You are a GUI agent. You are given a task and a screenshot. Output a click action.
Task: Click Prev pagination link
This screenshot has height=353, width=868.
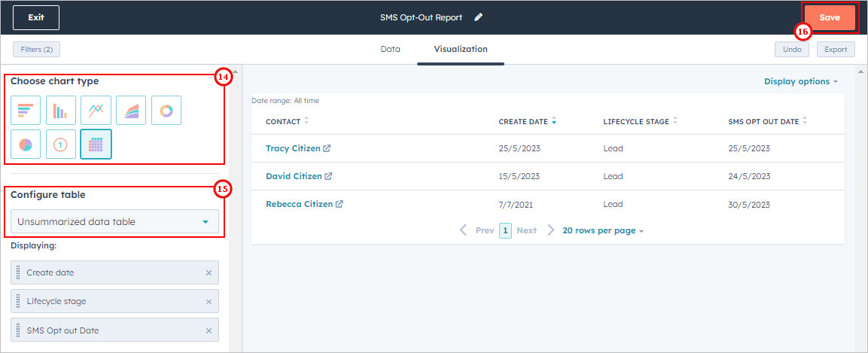485,230
